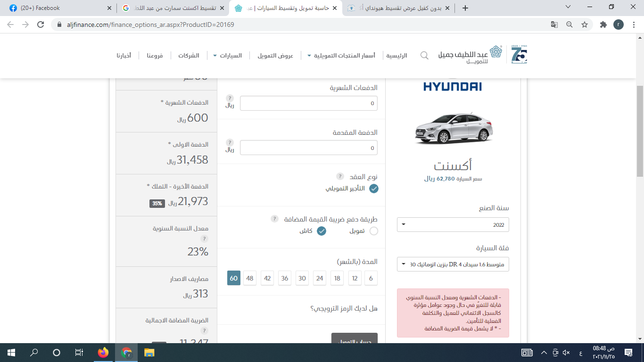
Task: Click the الدفعات الشهرية input field
Action: (x=309, y=103)
